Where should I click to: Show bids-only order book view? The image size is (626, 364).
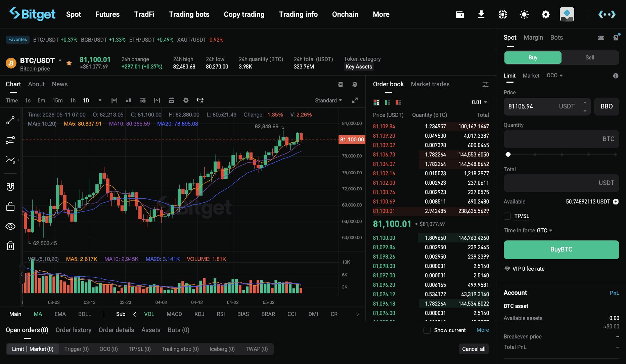(x=387, y=102)
